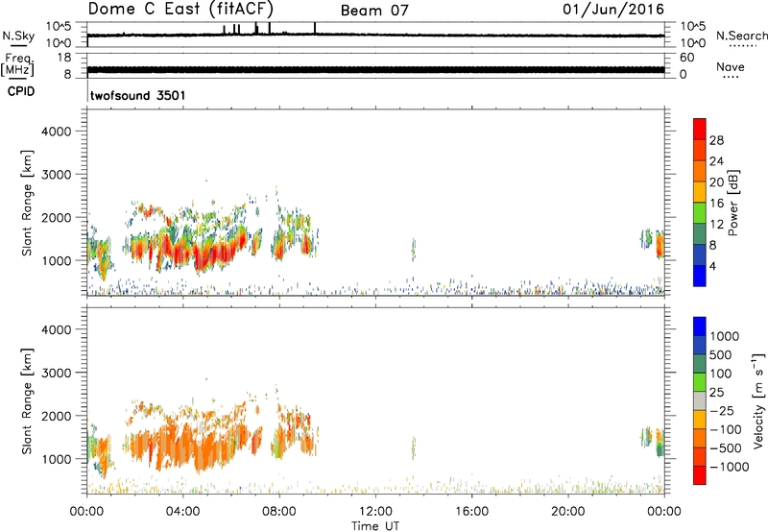Click the '4000' tick in the Power panel
The height and width of the screenshot is (532, 768).
pos(56,132)
